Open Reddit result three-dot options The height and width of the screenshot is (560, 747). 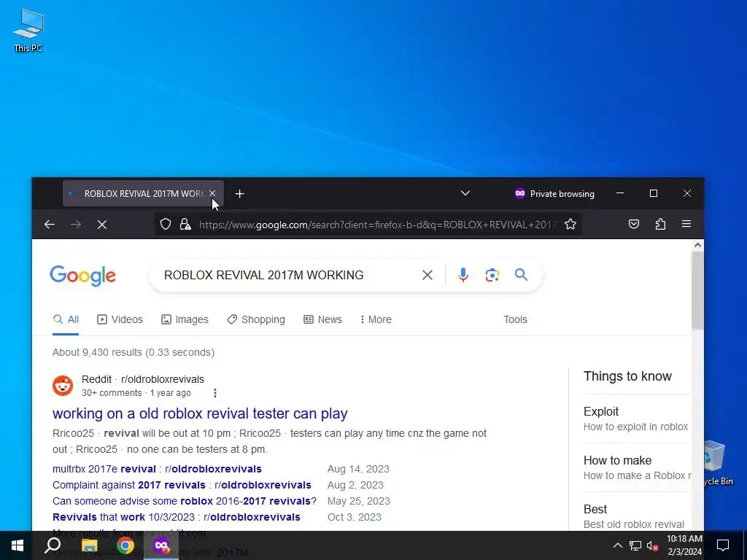[x=215, y=393]
